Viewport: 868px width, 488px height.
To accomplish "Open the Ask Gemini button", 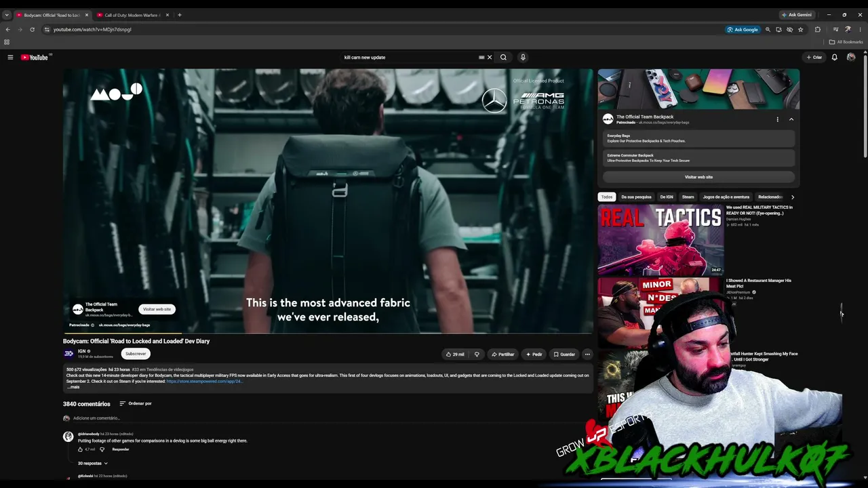I will click(x=796, y=15).
